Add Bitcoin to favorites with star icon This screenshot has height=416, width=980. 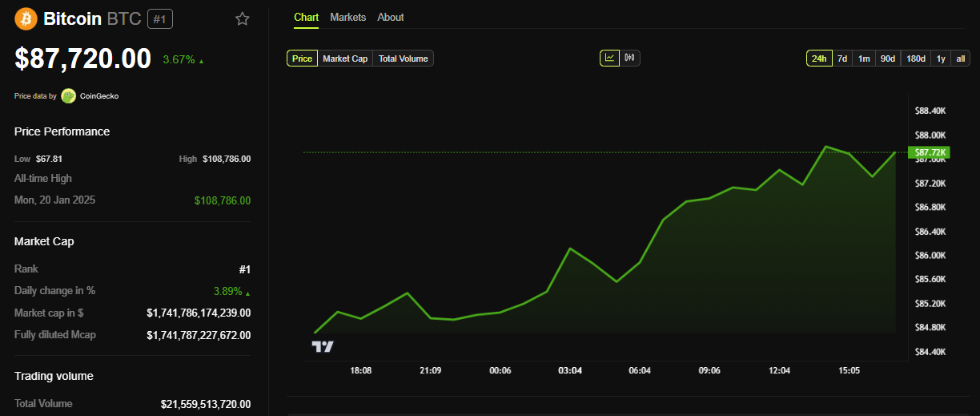pyautogui.click(x=243, y=18)
